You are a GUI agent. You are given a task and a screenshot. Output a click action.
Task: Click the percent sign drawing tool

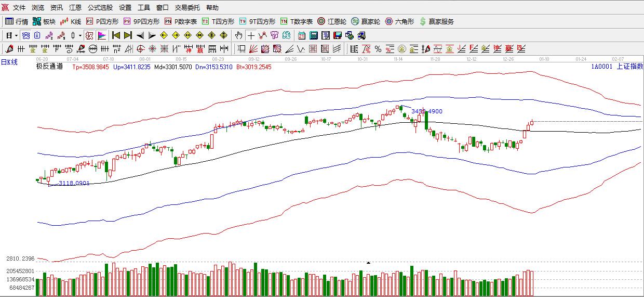click(x=378, y=49)
